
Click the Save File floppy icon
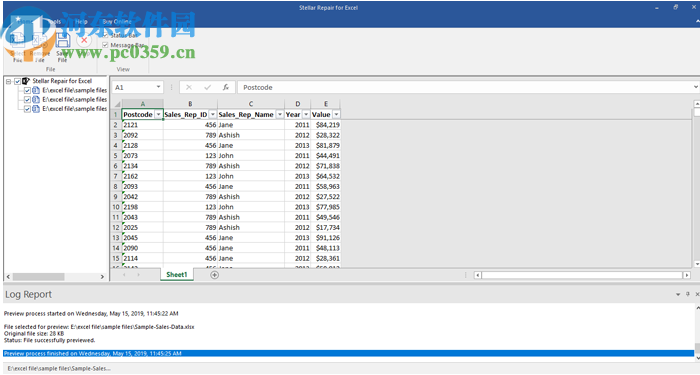pyautogui.click(x=62, y=41)
